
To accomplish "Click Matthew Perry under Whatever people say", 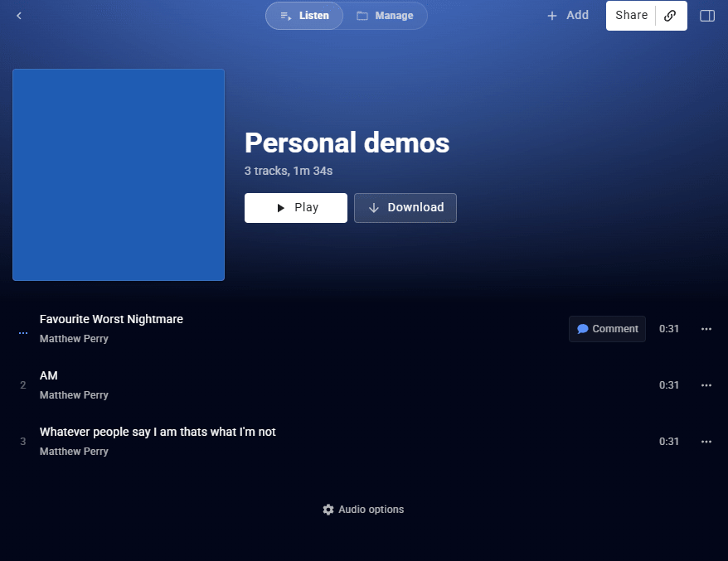I will tap(74, 451).
